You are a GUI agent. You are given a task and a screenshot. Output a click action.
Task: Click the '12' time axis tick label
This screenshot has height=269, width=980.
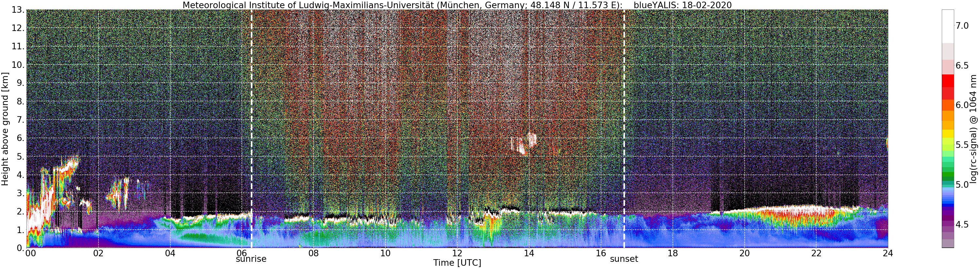(457, 253)
